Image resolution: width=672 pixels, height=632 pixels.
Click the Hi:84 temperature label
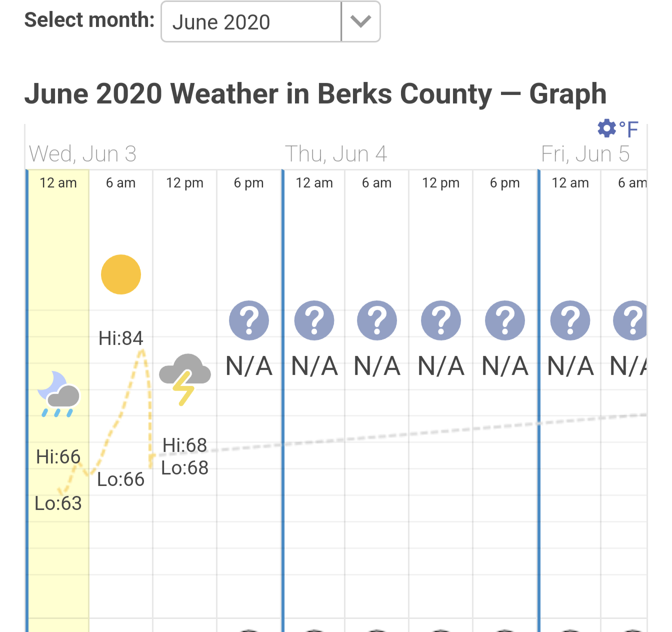(x=121, y=338)
